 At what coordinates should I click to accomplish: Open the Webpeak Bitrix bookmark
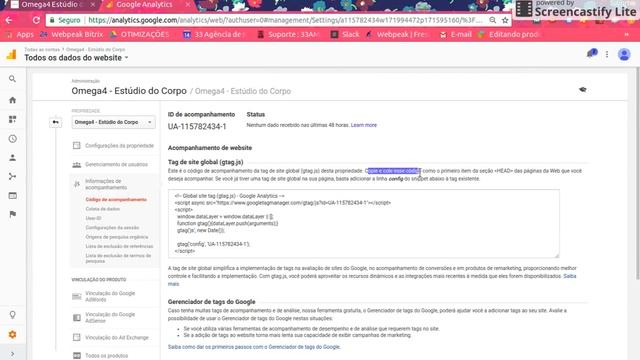(72, 35)
